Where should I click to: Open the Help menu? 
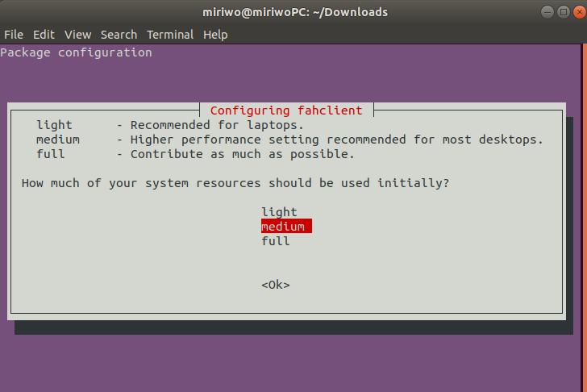pos(215,35)
